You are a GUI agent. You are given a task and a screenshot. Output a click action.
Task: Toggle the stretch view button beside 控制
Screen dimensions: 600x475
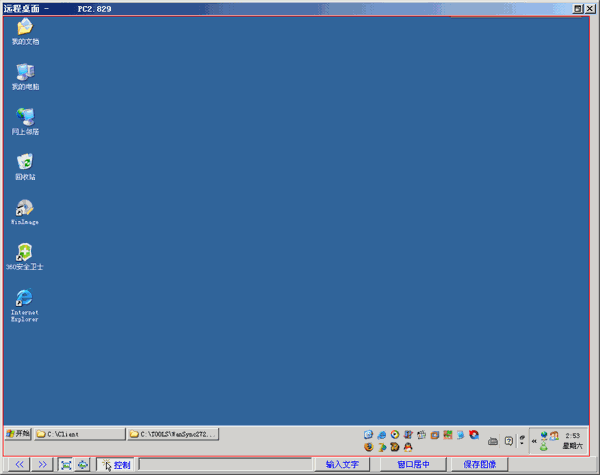[x=82, y=465]
